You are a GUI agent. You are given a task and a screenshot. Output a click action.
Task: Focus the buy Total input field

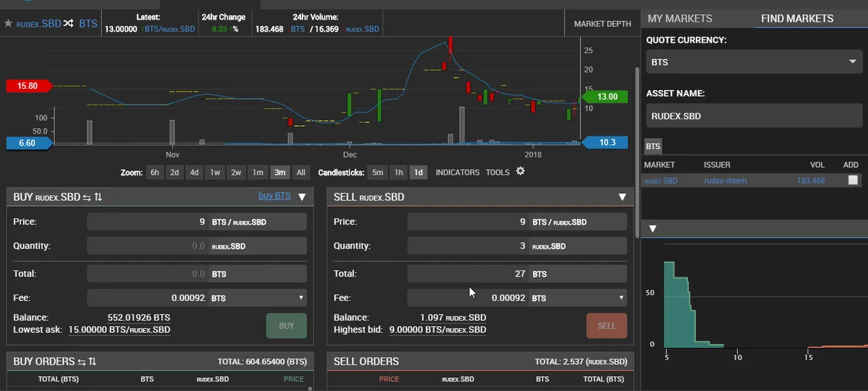click(x=147, y=274)
